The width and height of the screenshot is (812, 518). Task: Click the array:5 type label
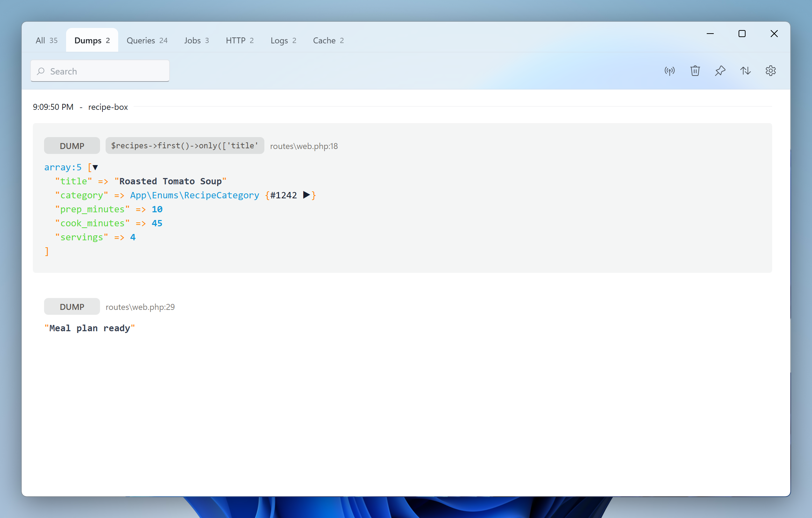63,167
